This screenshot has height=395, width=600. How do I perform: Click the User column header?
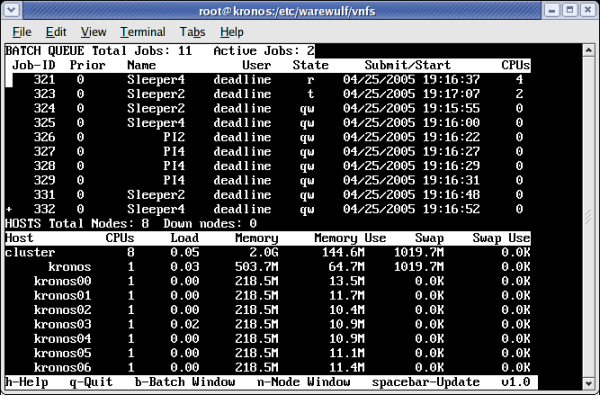[x=257, y=65]
